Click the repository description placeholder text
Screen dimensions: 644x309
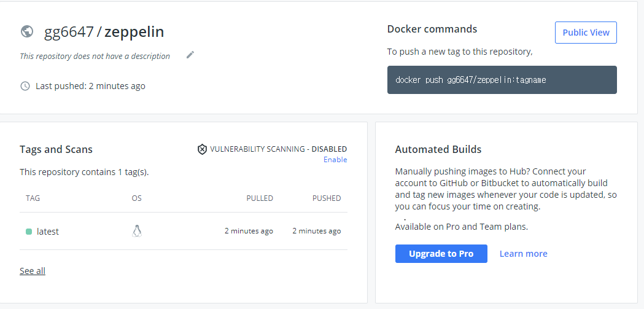point(95,56)
